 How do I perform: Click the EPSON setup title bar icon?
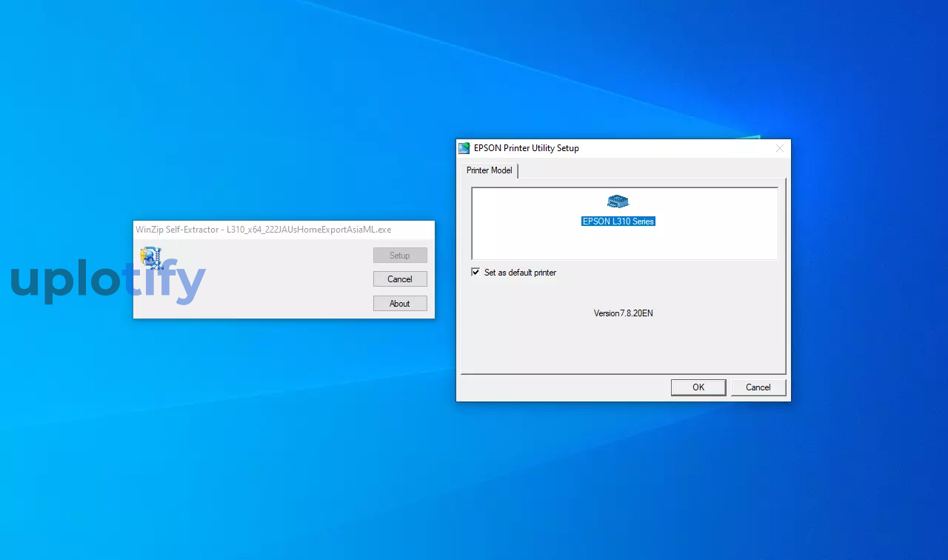pos(464,148)
